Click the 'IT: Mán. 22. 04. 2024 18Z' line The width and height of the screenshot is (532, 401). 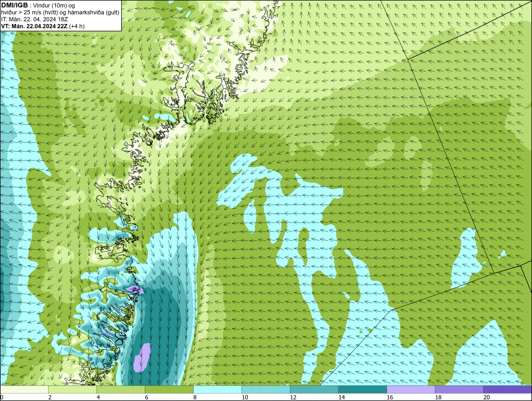(x=34, y=19)
